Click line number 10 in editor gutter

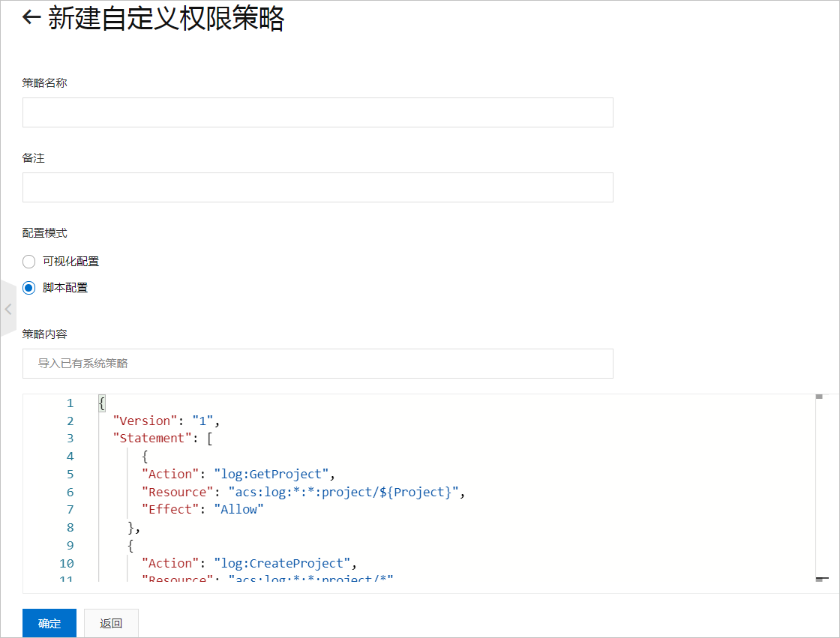pyautogui.click(x=67, y=564)
